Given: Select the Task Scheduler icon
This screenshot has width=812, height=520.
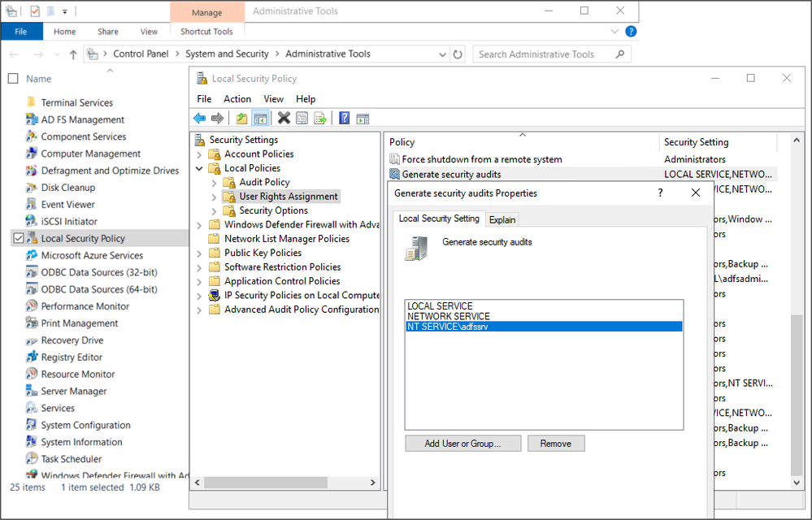Looking at the screenshot, I should point(32,458).
